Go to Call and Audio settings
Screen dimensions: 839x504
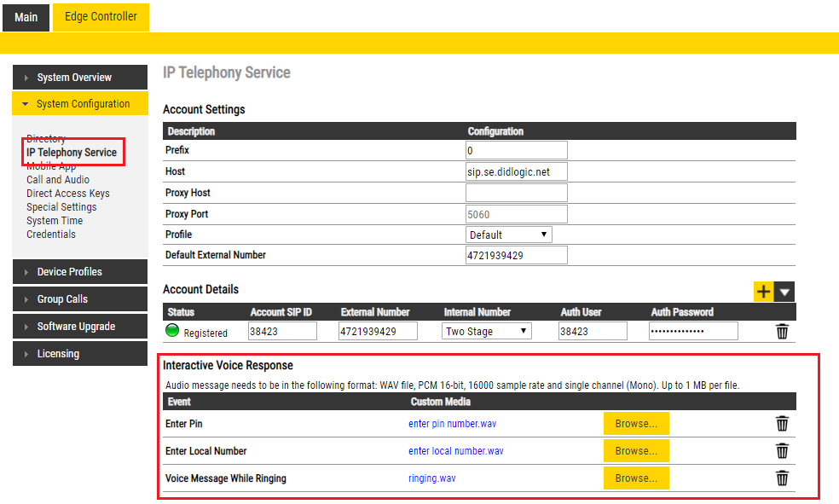tap(58, 180)
